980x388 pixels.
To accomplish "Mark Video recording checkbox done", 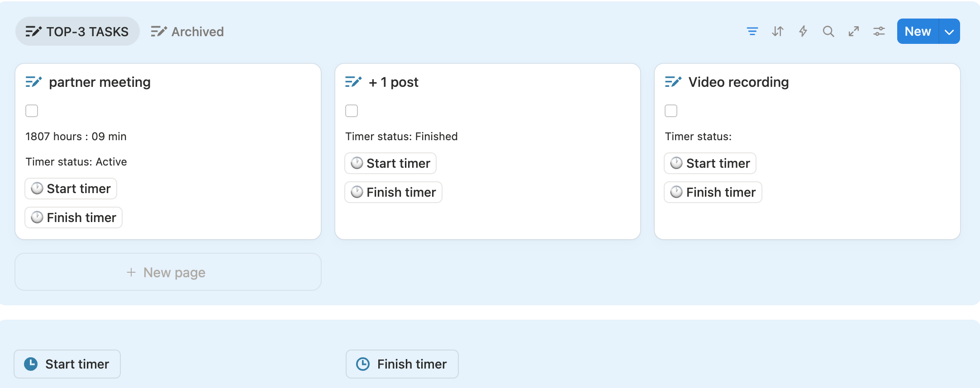I will tap(671, 111).
